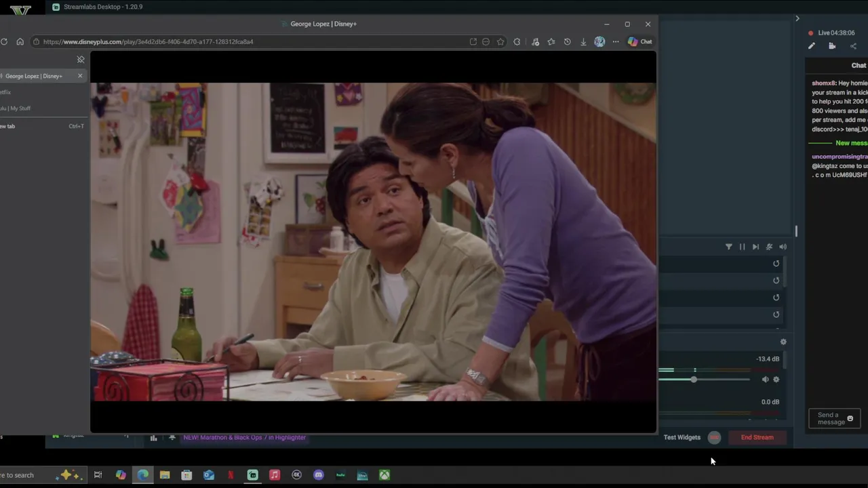Open the Copilot Chat button in the browser

click(x=640, y=41)
